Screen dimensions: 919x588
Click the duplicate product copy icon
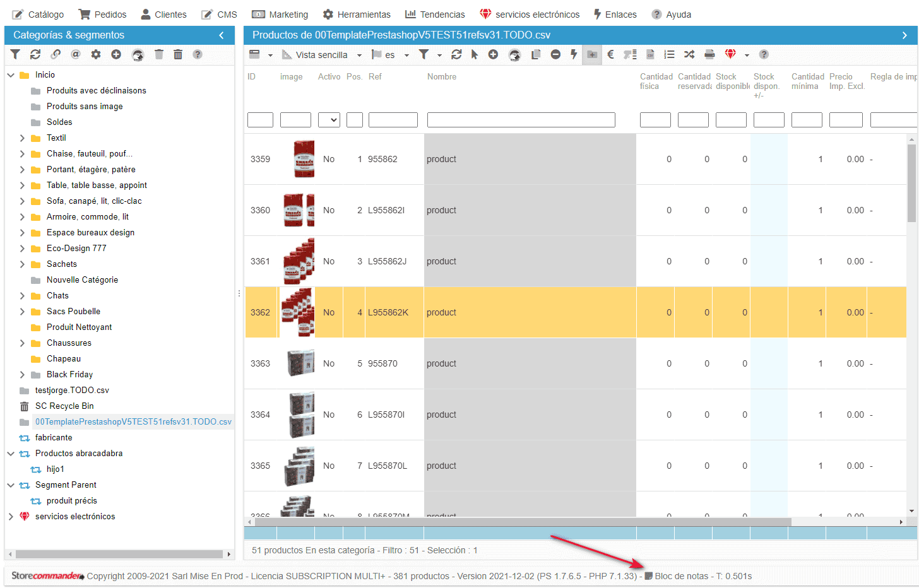[536, 55]
